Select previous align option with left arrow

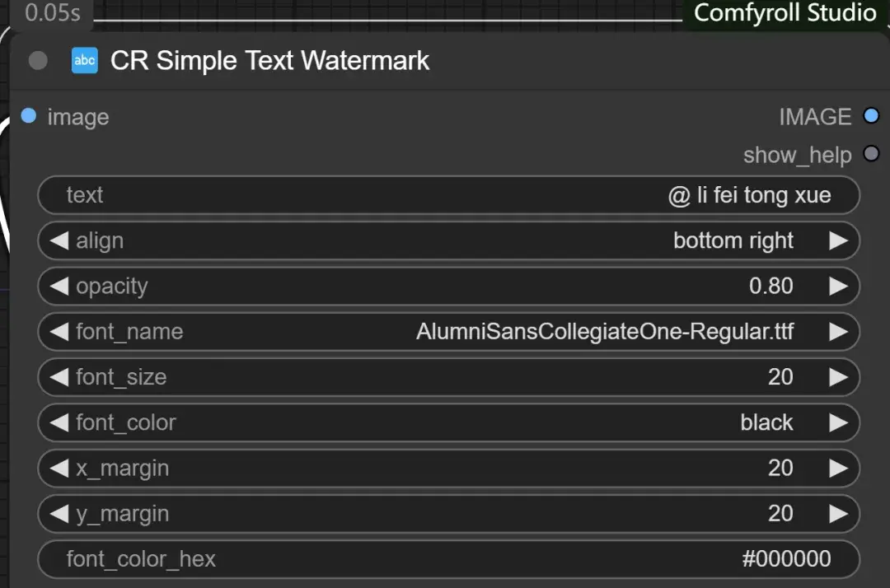pyautogui.click(x=59, y=240)
